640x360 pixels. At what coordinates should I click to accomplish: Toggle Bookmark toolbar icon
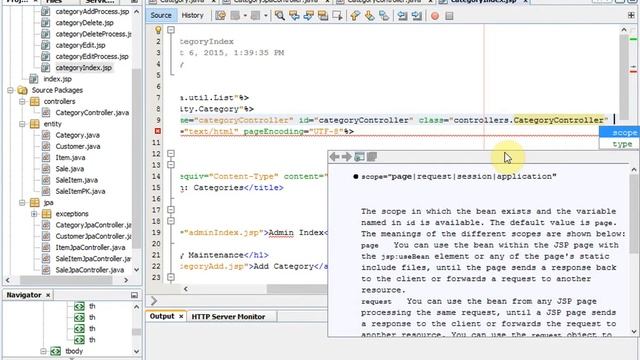384,16
